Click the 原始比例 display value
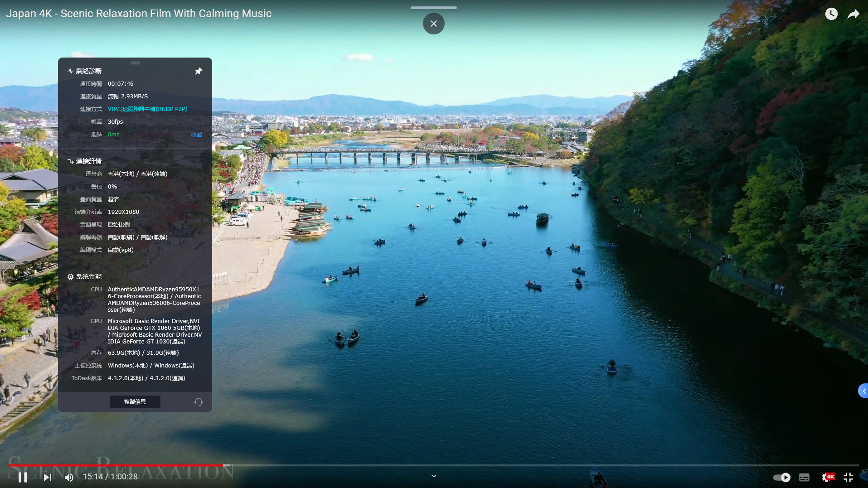This screenshot has width=868, height=488. point(119,225)
